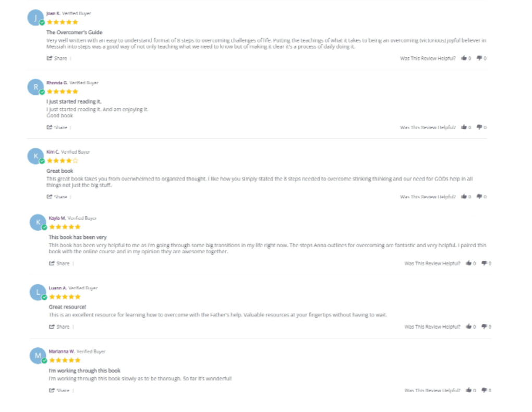Thumbs down Kim C.'s review
Viewport: 532px width, 412px height.
click(479, 197)
